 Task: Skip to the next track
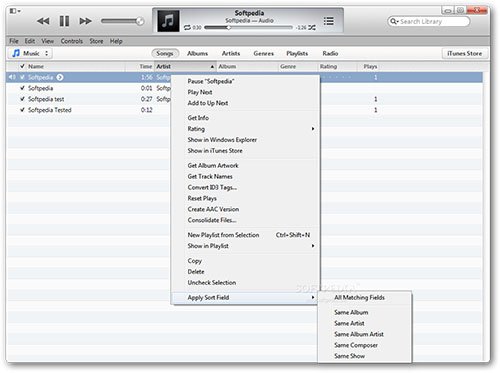[85, 21]
